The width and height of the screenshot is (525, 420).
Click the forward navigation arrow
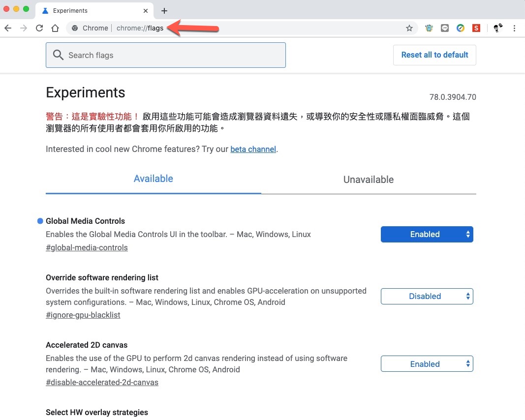click(x=24, y=28)
